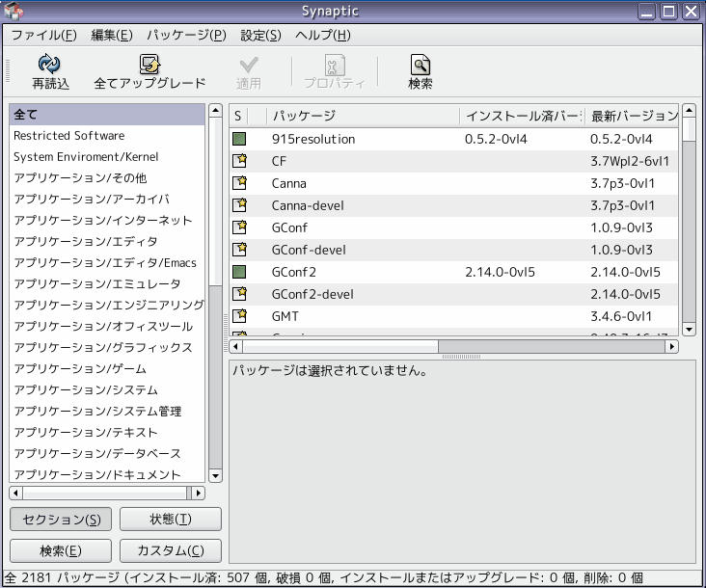Select アプリケーション/インターネット section
Image resolution: width=706 pixels, height=588 pixels.
point(107,220)
